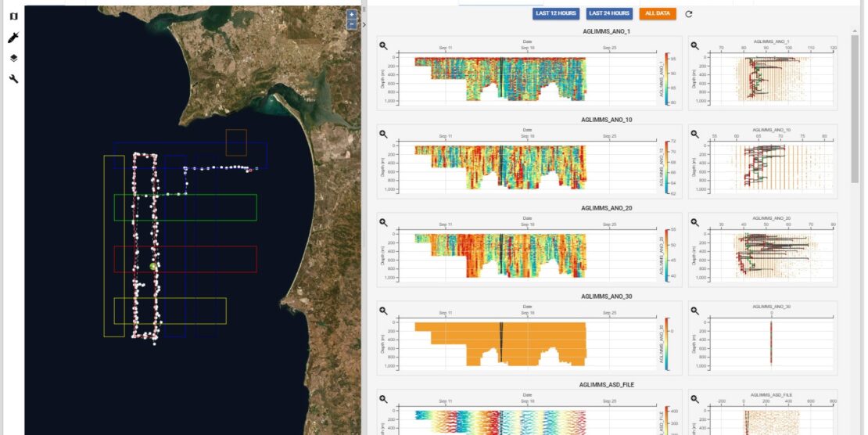Select the glider vehicle icon in sidebar

13,38
